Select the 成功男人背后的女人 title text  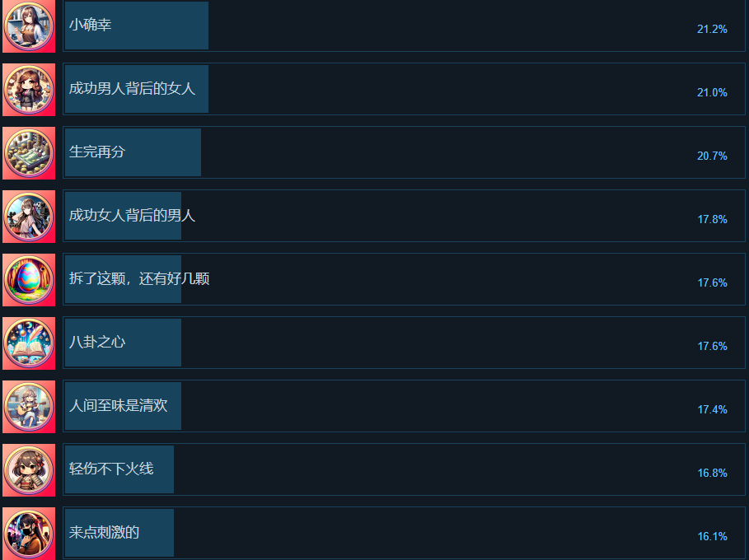click(x=132, y=88)
